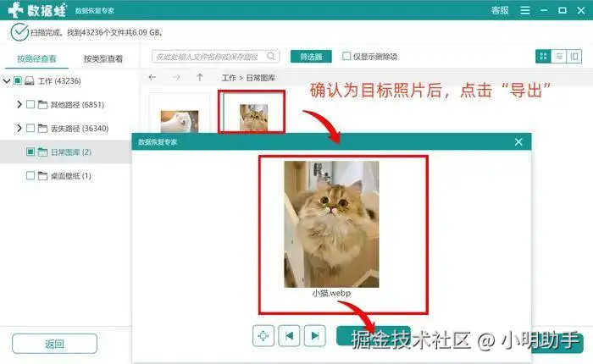Click the teal export button in preview

[x=374, y=336]
